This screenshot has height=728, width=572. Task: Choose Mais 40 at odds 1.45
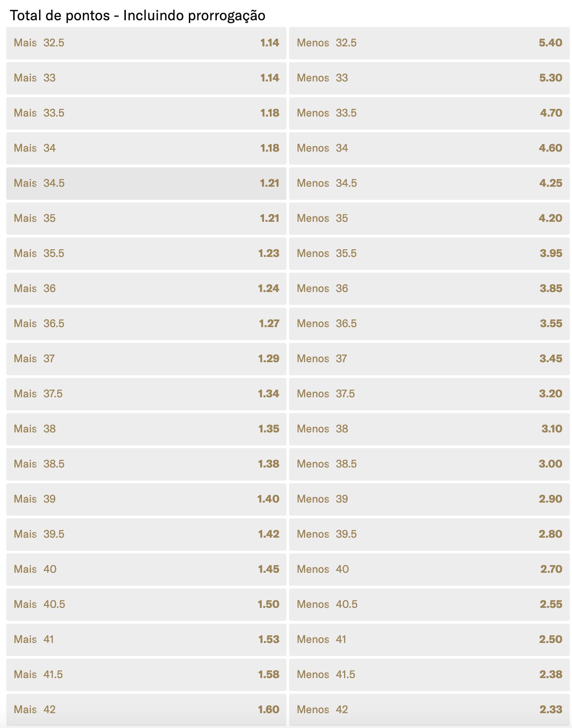[x=146, y=570]
